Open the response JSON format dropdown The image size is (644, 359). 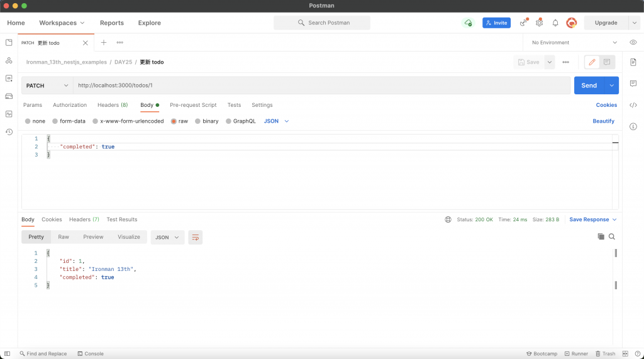[167, 238]
